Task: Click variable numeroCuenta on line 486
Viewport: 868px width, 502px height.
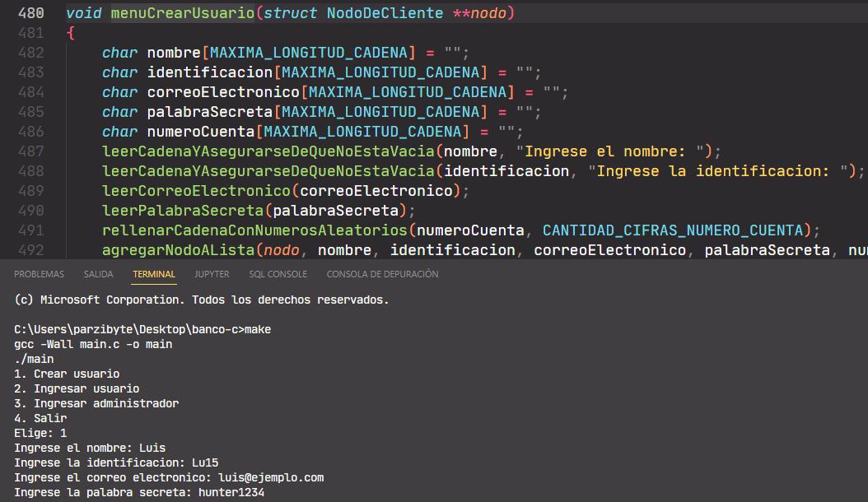Action: click(x=201, y=132)
